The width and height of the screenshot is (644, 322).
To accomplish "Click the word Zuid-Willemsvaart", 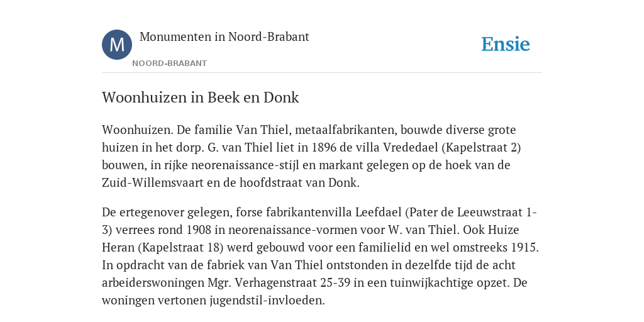I will click(153, 183).
